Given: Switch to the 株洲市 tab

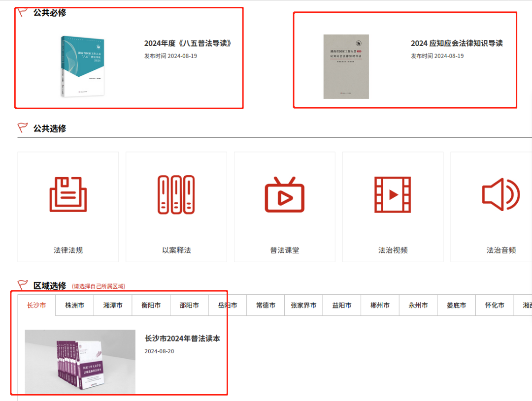Looking at the screenshot, I should pyautogui.click(x=74, y=305).
